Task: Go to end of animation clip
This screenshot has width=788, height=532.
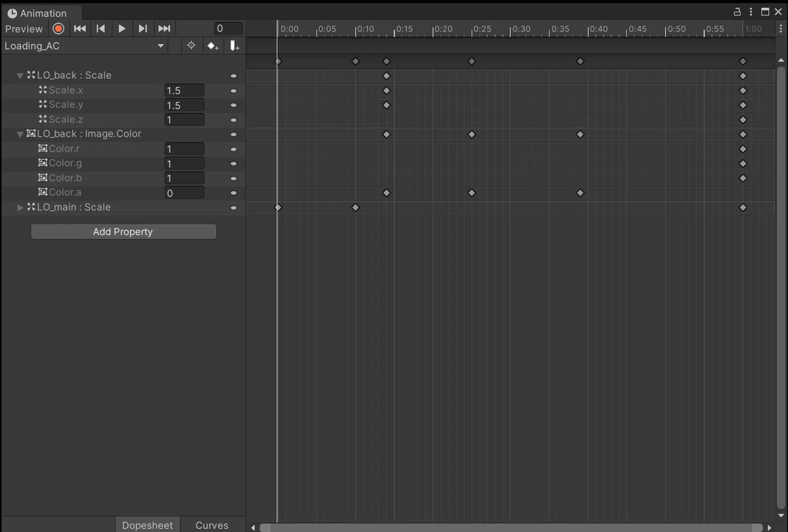Action: 164,28
